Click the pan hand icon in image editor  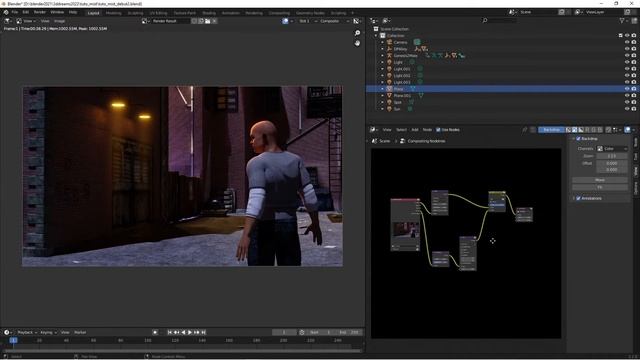[x=358, y=43]
